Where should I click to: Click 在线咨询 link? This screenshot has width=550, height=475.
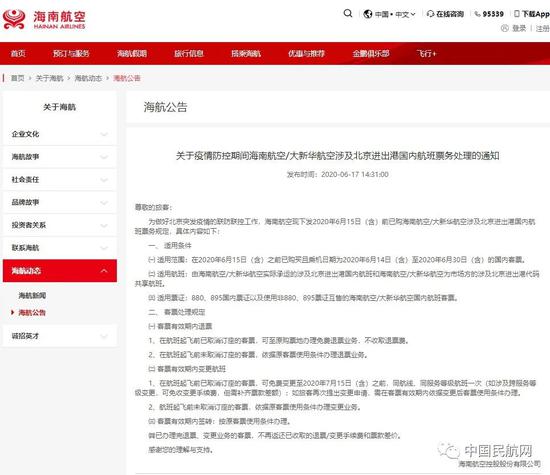[x=450, y=14]
